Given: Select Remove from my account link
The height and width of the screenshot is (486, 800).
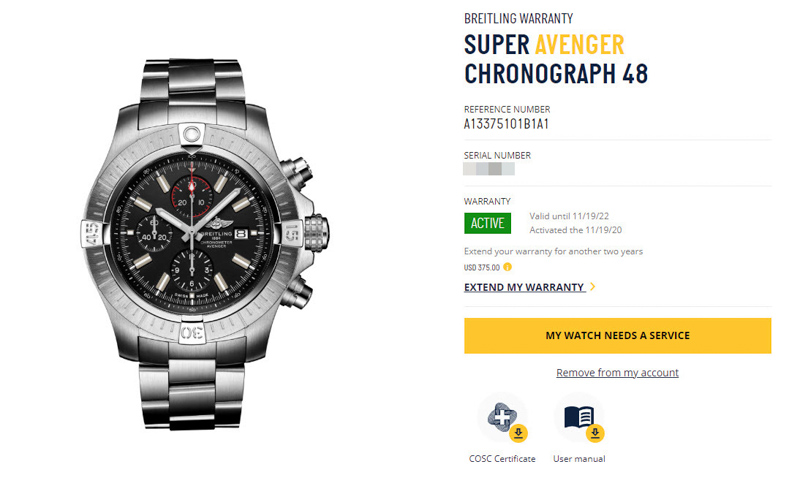Looking at the screenshot, I should 617,373.
